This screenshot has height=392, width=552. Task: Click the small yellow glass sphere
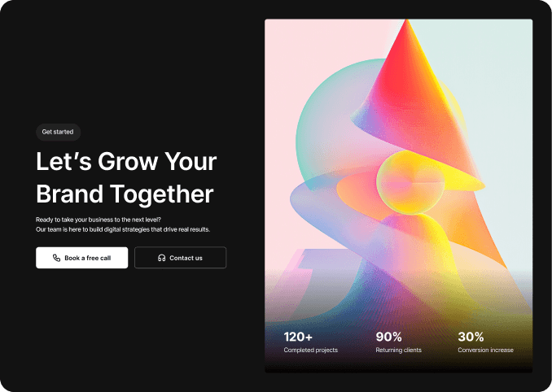coord(410,183)
